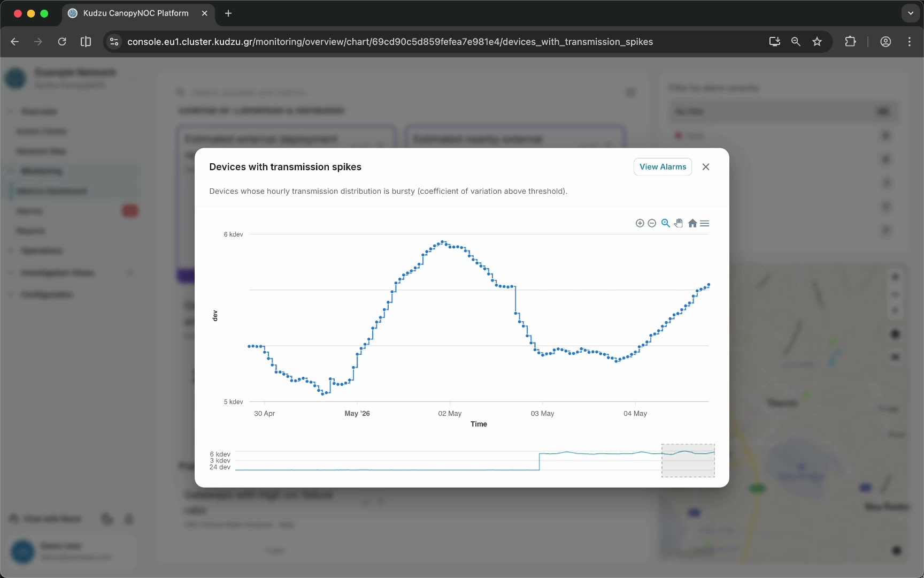Click the address bar URL
Image resolution: width=924 pixels, height=578 pixels.
click(x=390, y=42)
